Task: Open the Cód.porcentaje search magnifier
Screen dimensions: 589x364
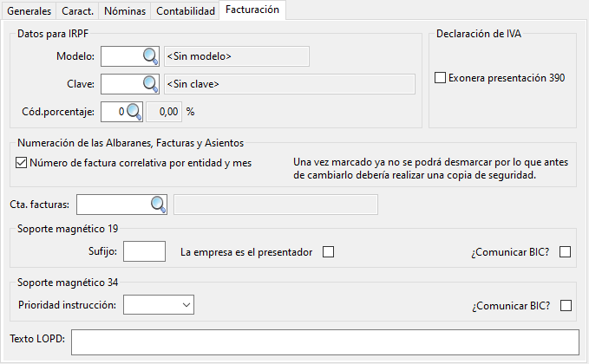Action: [134, 112]
